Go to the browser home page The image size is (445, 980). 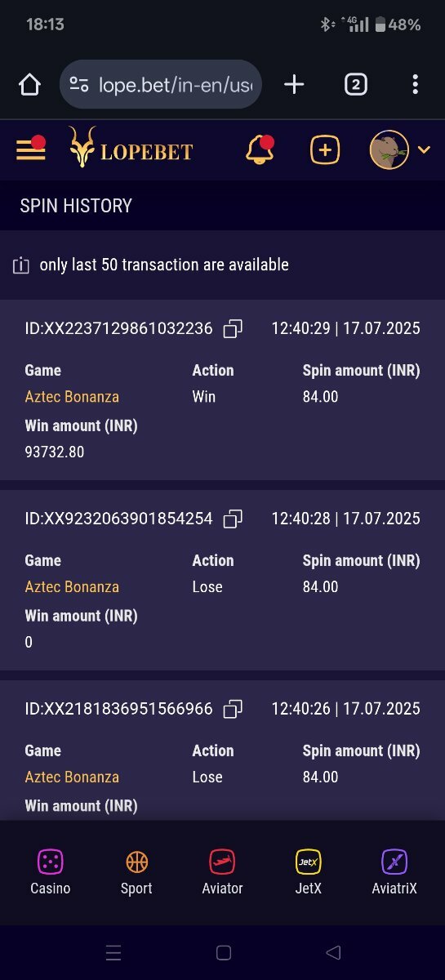point(29,84)
